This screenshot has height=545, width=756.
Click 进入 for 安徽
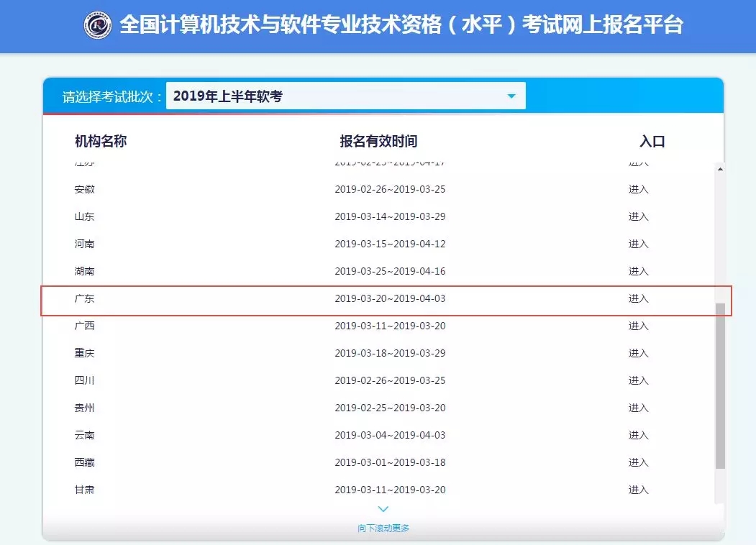point(638,189)
